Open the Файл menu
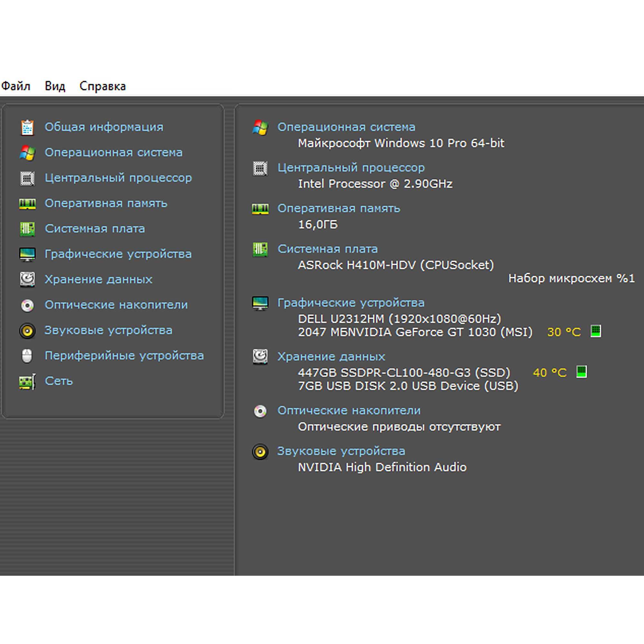644x644 pixels. point(16,86)
